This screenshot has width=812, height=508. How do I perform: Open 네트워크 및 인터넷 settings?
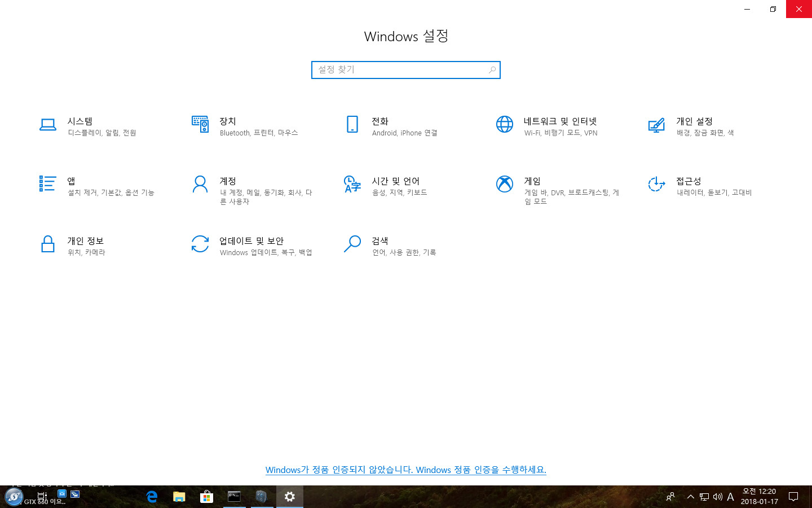tap(546, 126)
